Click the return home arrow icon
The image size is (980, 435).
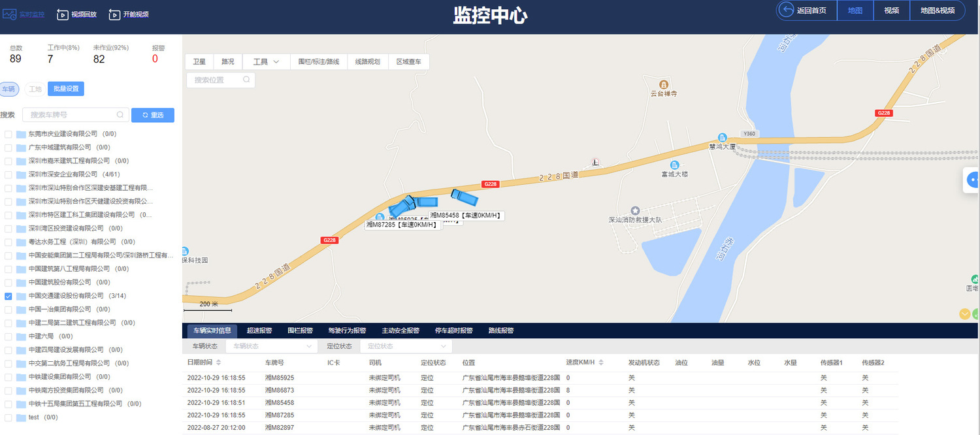pos(785,10)
